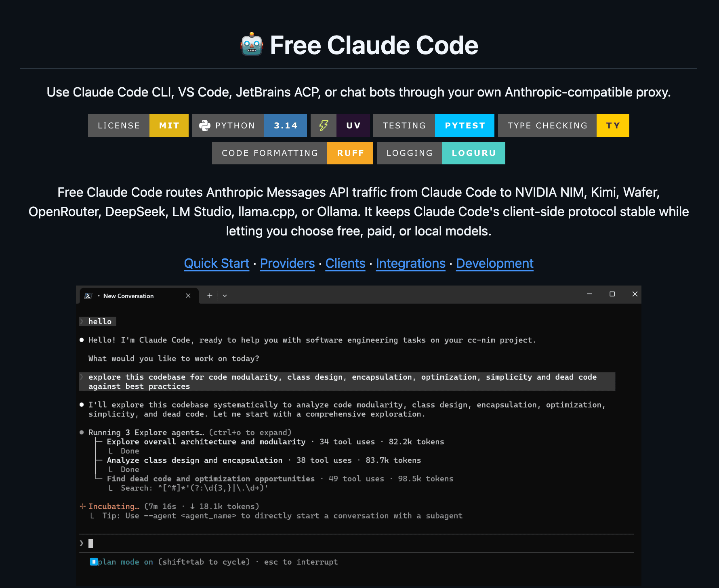Minimize the terminal window
The width and height of the screenshot is (719, 588).
tap(589, 294)
